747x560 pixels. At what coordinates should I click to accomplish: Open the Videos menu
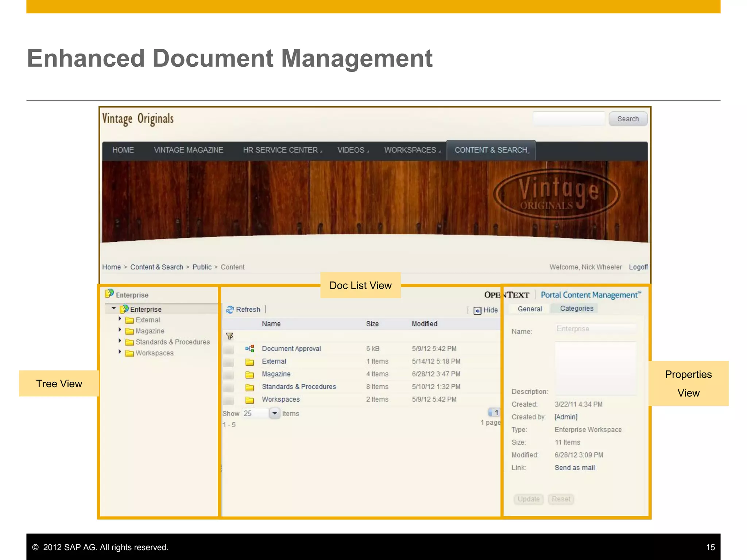[353, 150]
